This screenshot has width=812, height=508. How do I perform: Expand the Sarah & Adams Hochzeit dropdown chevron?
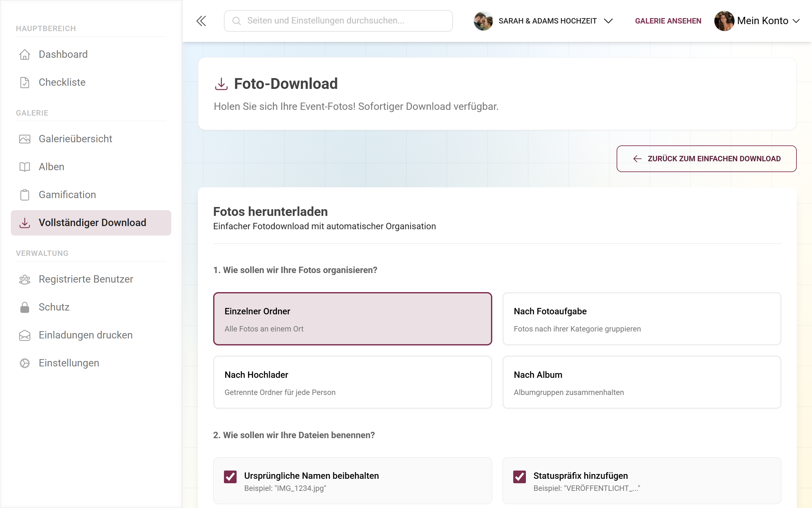pos(608,21)
